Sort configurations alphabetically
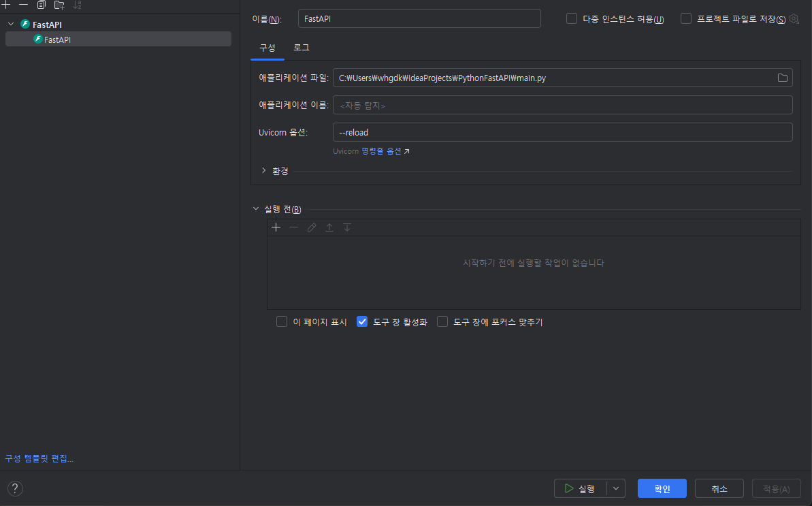 77,5
